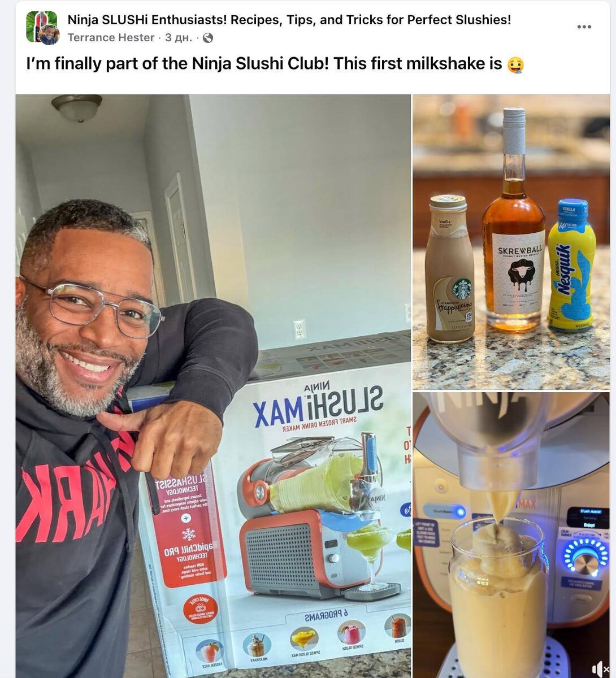Open the ingredients bottles photo

pyautogui.click(x=511, y=242)
